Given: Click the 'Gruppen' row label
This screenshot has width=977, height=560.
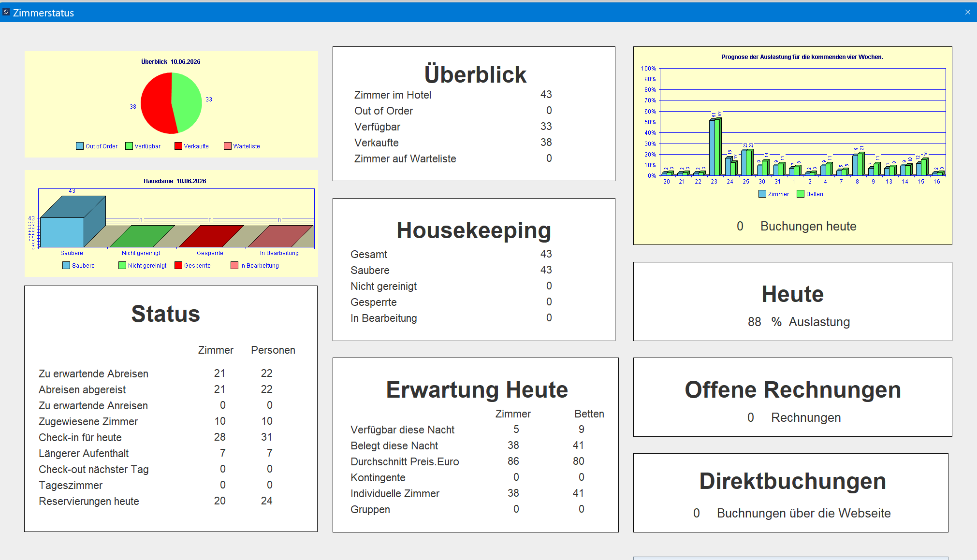Looking at the screenshot, I should tap(370, 509).
